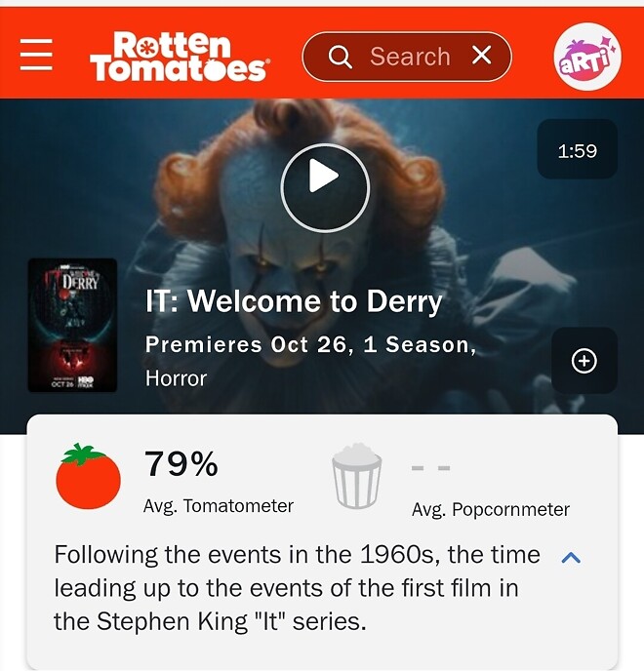644x671 pixels.
Task: Click the empty Popcornmeter score dashes
Action: point(430,468)
